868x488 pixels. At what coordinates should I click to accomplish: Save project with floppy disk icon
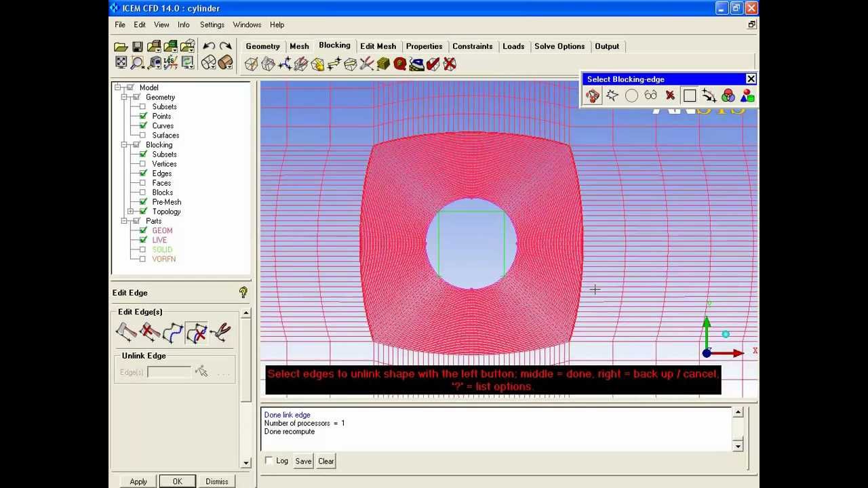coord(138,47)
